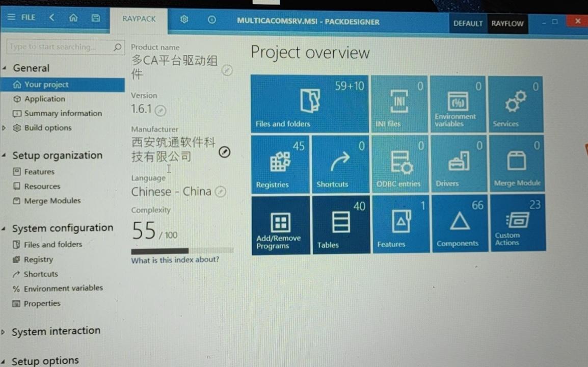Collapse the Setup organization section
Screen dimensions: 588x367
(x=4, y=156)
